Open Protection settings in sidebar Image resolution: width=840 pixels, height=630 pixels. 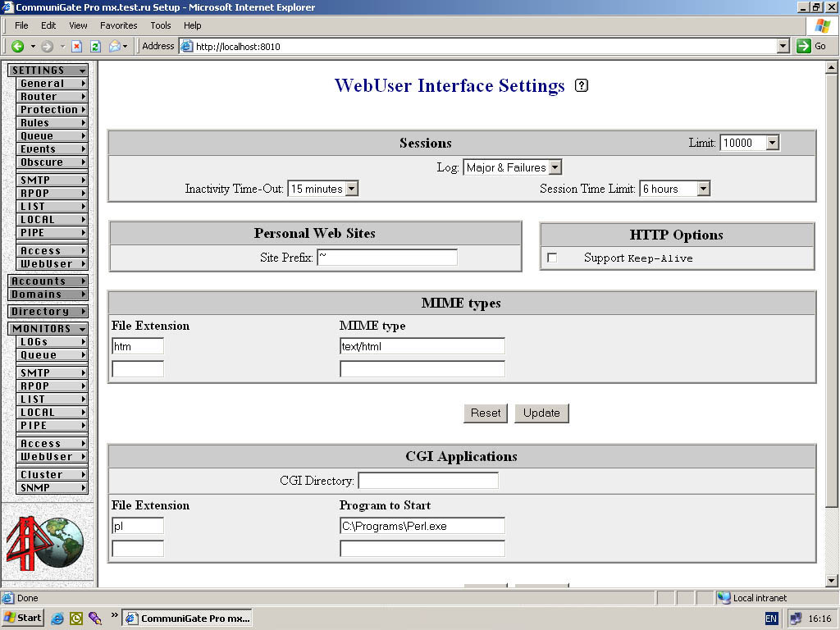coord(52,110)
